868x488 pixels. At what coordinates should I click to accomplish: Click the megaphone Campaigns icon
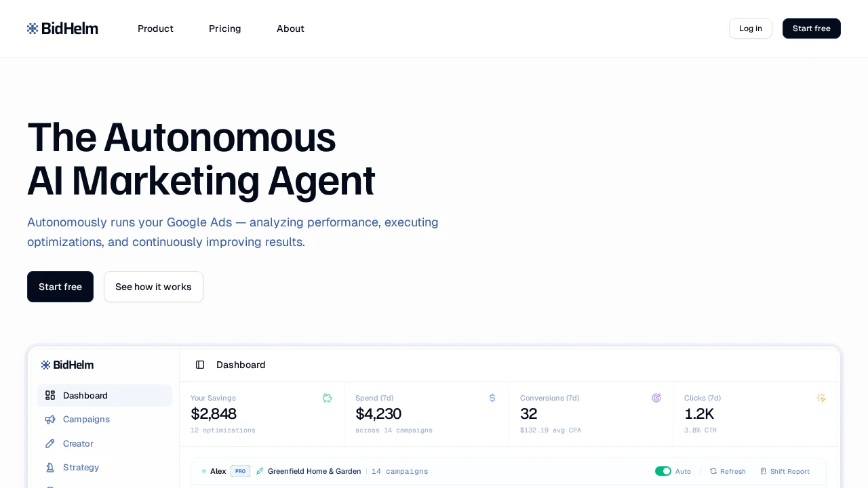point(50,420)
